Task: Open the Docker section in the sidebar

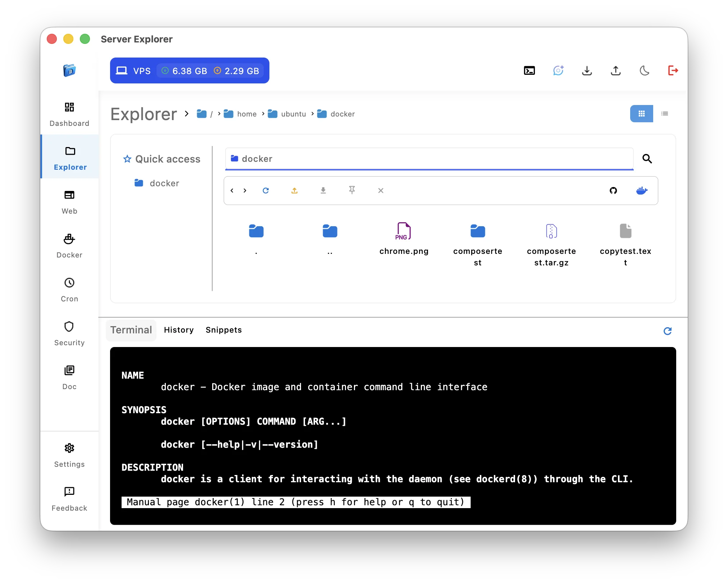Action: [x=69, y=246]
